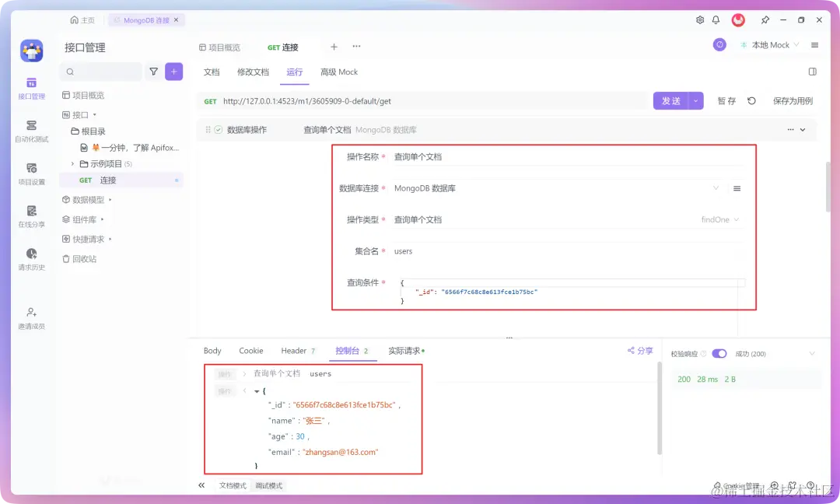Screen dimensions: 840x504
Task: Open the 项目概览 top tab
Action: click(x=219, y=47)
